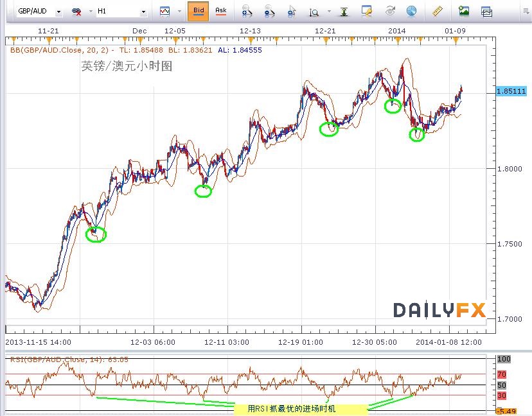Click the add image snapshot icon
The width and height of the screenshot is (532, 416).
click(x=463, y=11)
